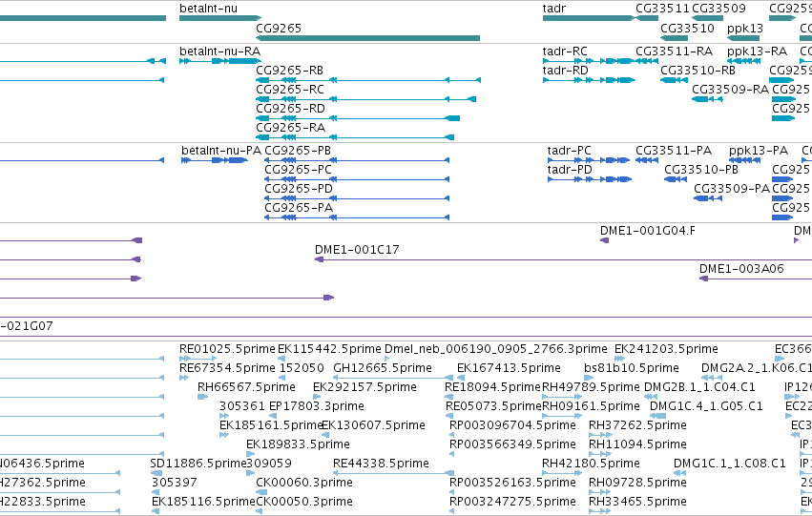Click the RH11094.5prime EST label

pos(637,444)
